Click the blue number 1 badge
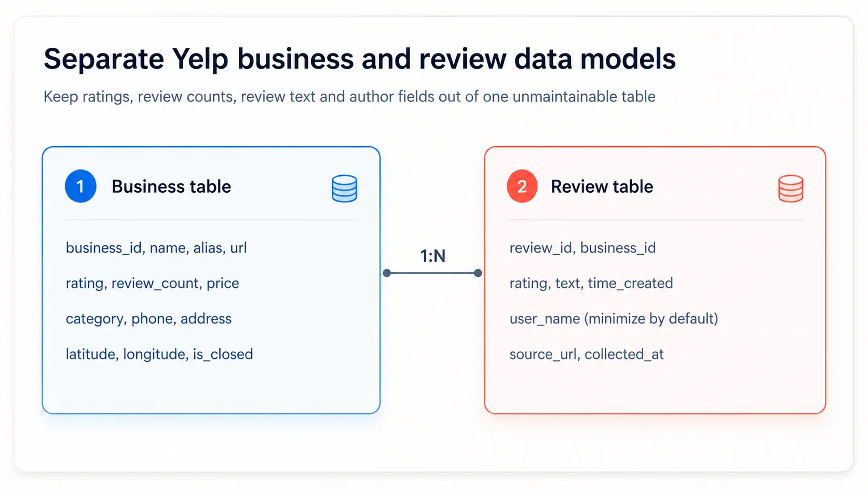868x489 pixels. pyautogui.click(x=80, y=186)
